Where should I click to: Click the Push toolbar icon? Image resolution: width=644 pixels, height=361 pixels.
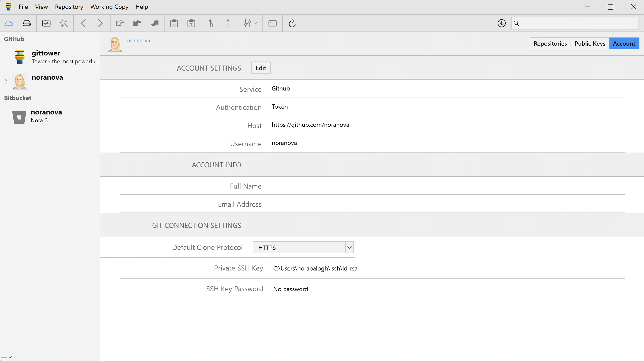pyautogui.click(x=154, y=23)
